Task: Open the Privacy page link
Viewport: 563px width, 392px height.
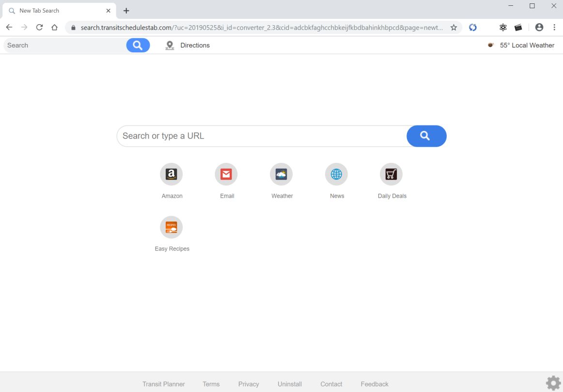Action: [x=249, y=384]
